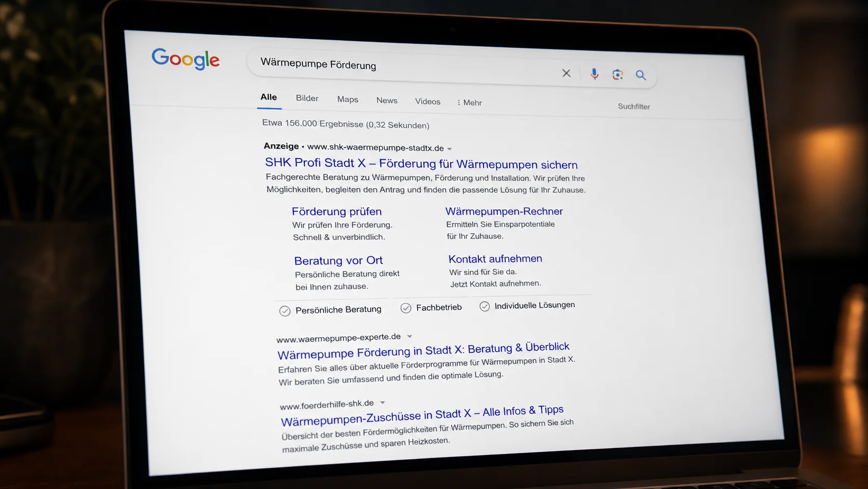The image size is (868, 489).
Task: Click the www.foerderhilfe-shk.de URL
Action: click(327, 404)
